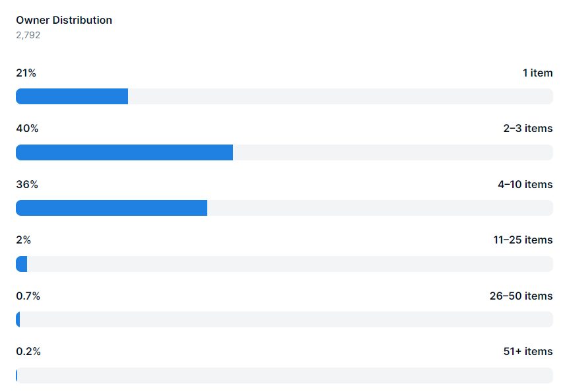This screenshot has width=567, height=392.
Task: Click the 1 item label
Action: [538, 73]
